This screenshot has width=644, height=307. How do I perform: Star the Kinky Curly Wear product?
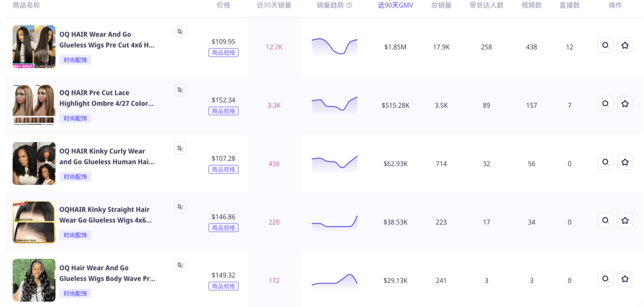point(625,162)
